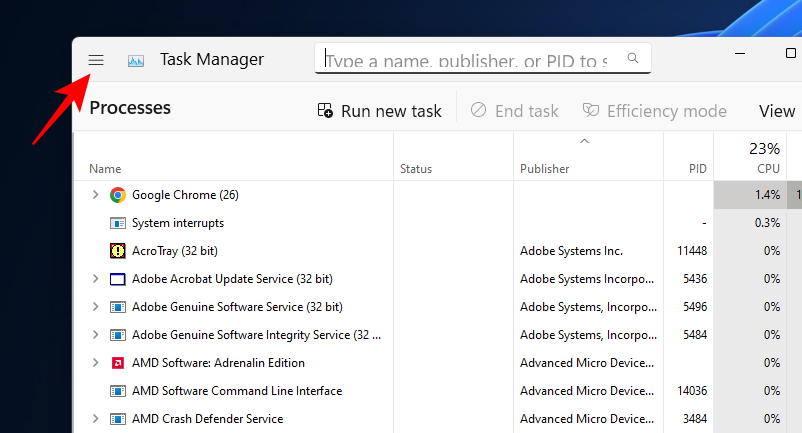Click the search magnifier icon
Viewport: 802px width, 433px height.
click(x=633, y=59)
